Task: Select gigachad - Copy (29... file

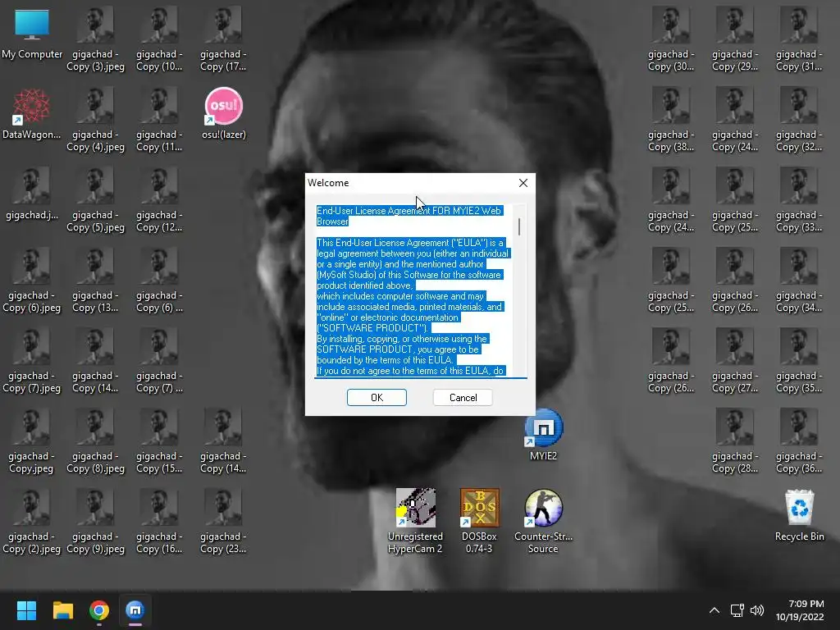Action: coord(735,39)
